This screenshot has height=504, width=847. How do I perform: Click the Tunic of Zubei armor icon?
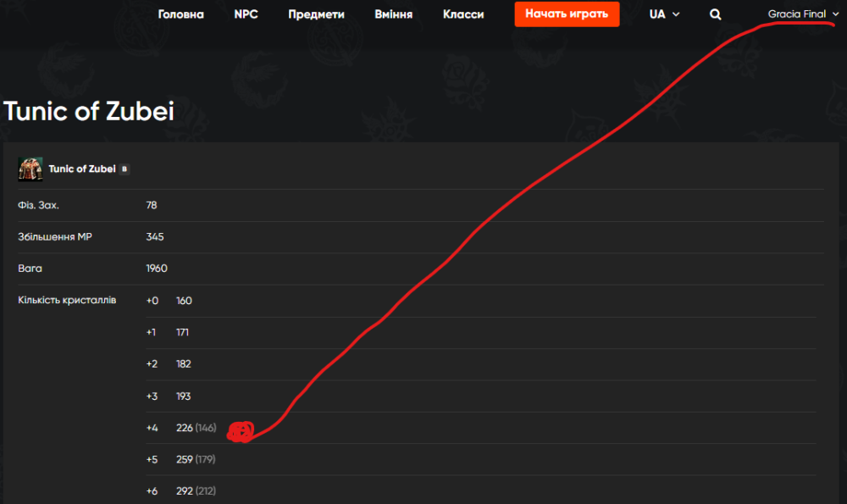[30, 169]
